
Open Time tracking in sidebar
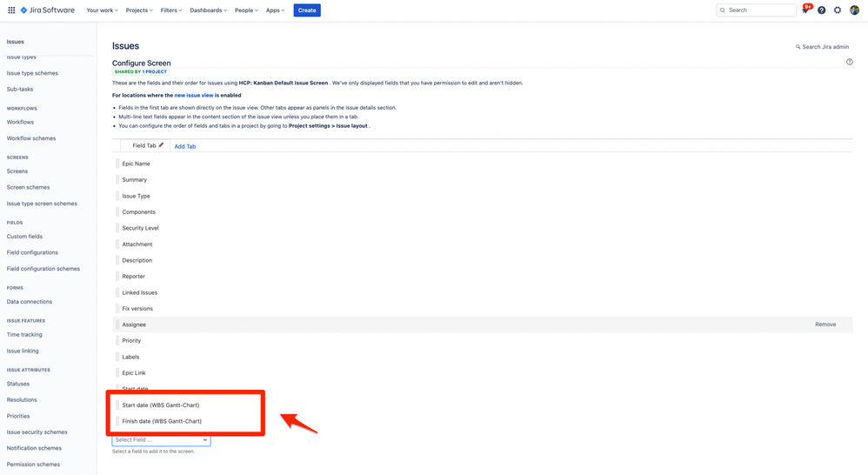[x=24, y=334]
